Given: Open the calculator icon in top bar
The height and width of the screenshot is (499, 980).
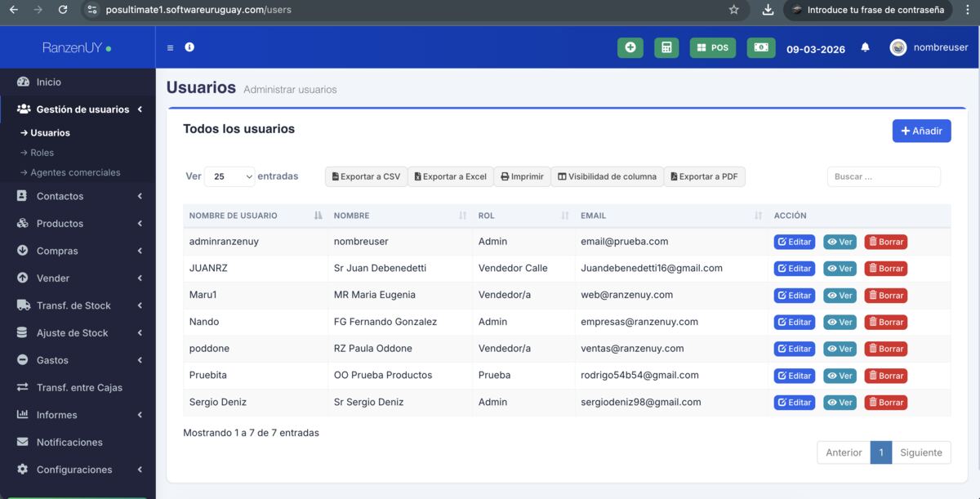Looking at the screenshot, I should point(666,48).
